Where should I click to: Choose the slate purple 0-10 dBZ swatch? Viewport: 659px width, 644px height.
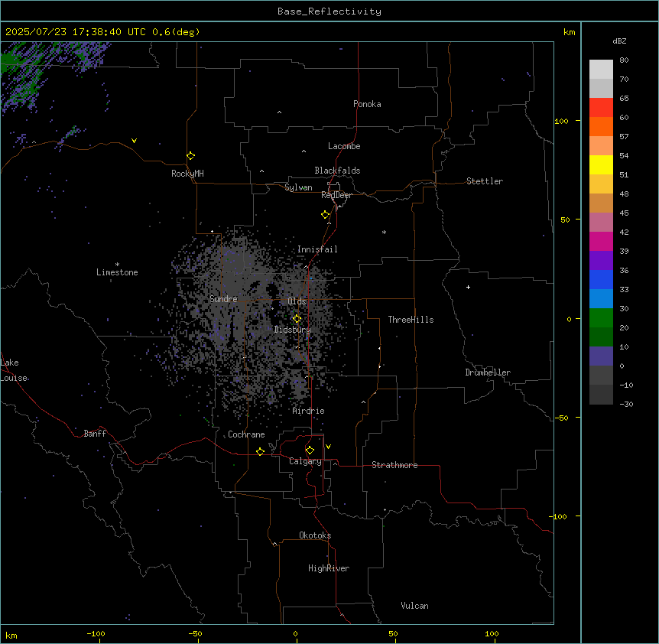click(601, 356)
